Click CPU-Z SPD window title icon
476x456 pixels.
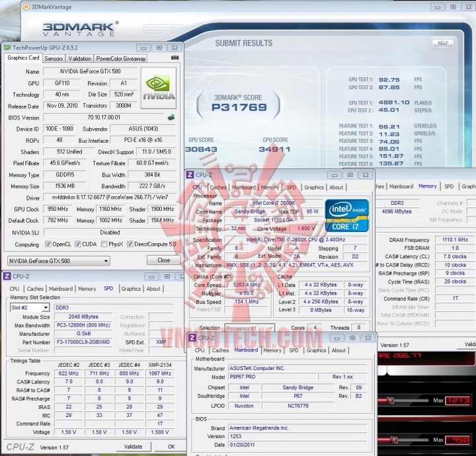point(7,276)
